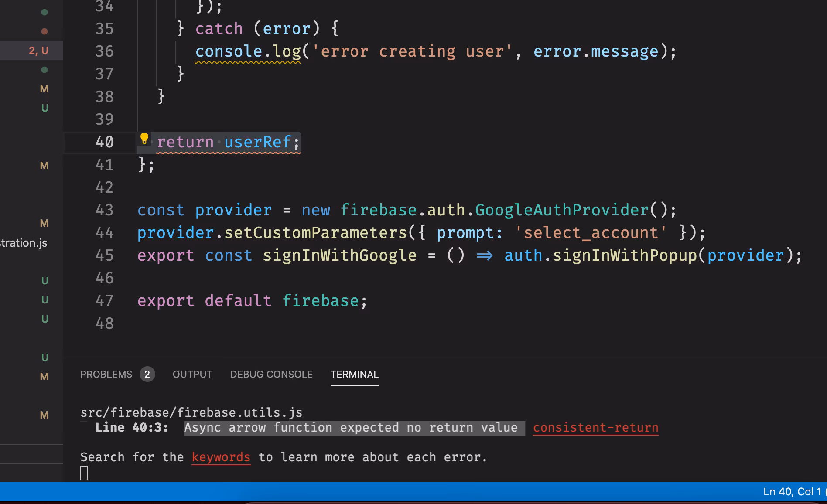Click the consistent-return rule link in terminal
This screenshot has height=504, width=827.
(596, 428)
